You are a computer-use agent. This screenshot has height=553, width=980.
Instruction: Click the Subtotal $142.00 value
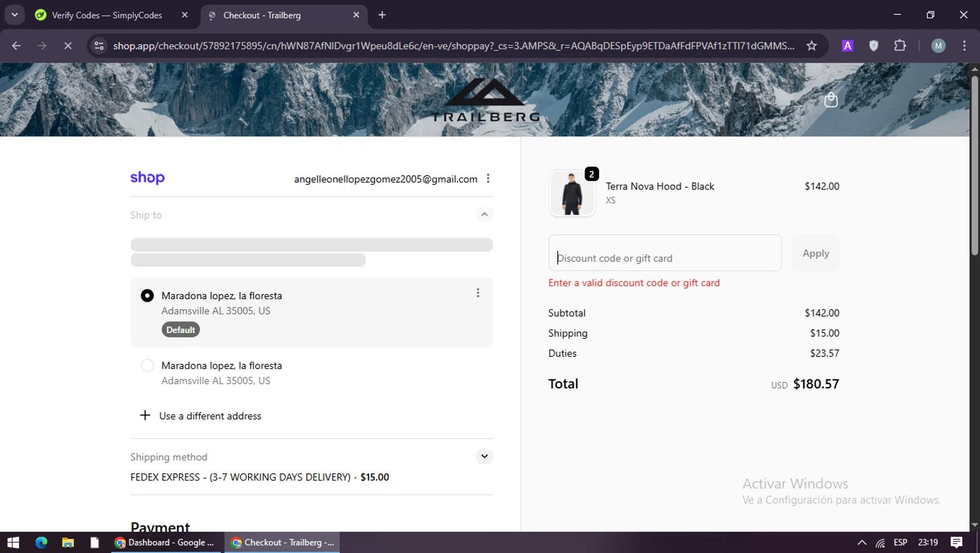tap(822, 313)
